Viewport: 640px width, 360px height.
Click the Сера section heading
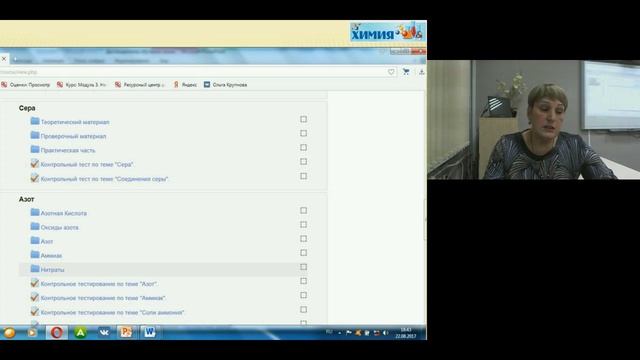pyautogui.click(x=27, y=108)
